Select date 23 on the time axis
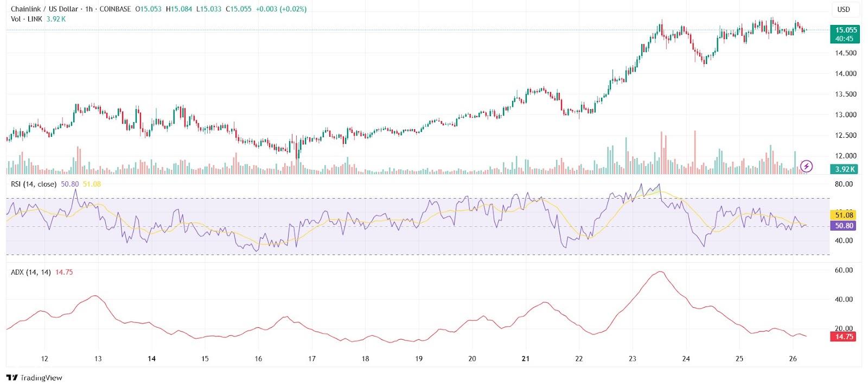The image size is (868, 388). coord(633,359)
